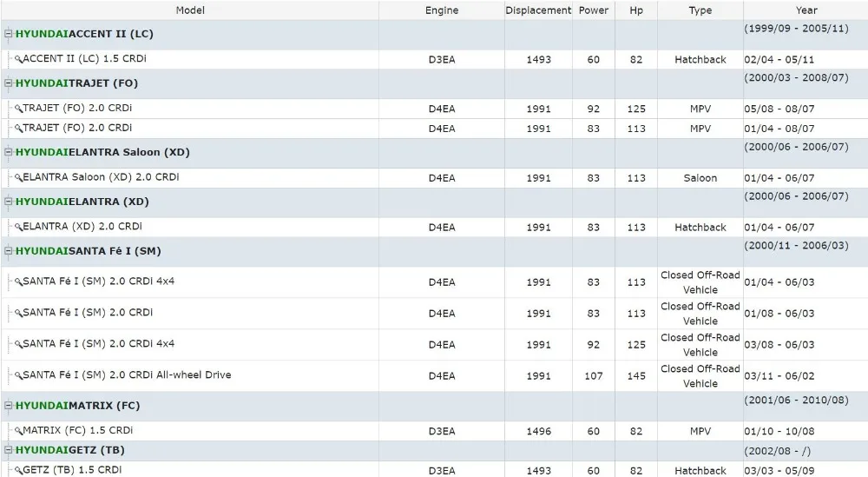Click displacement value 1496 in MATRIX row
The width and height of the screenshot is (868, 477).
[539, 432]
